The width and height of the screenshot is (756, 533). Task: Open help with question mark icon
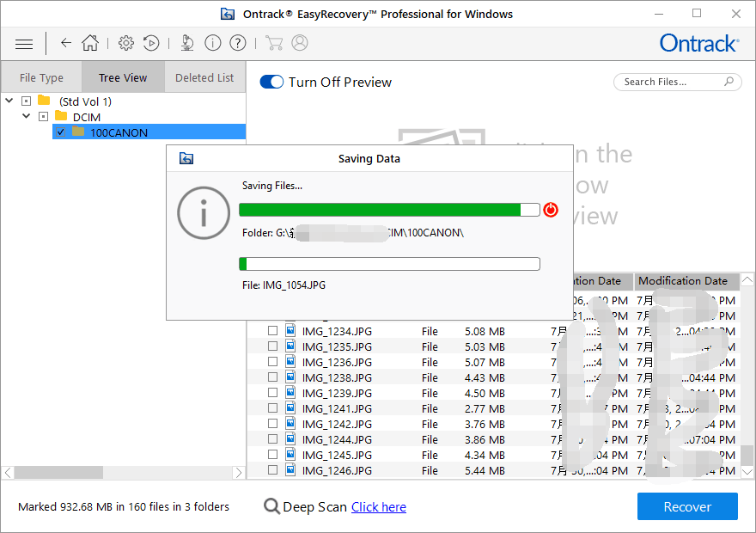[x=238, y=43]
